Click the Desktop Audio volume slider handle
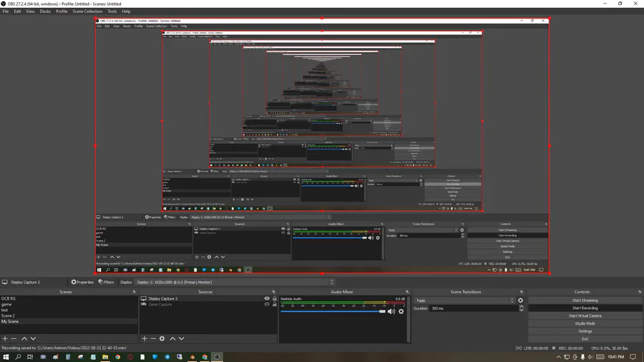Viewport: 644px width, 362px height. 382,311
